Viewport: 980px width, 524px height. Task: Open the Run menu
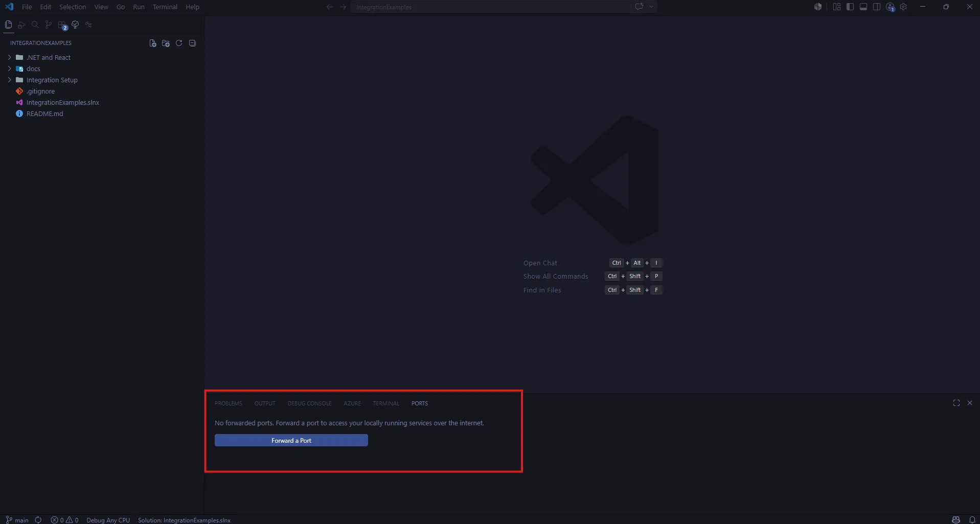[139, 7]
